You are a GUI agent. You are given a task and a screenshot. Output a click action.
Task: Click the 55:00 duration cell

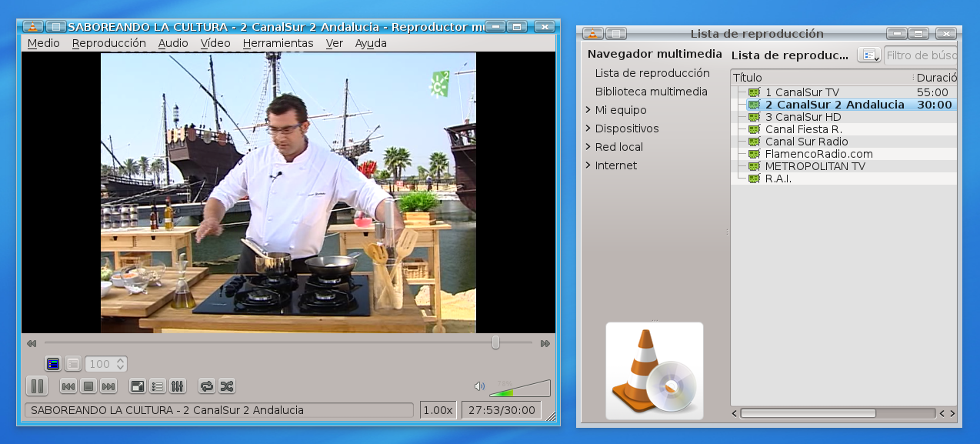(x=932, y=92)
